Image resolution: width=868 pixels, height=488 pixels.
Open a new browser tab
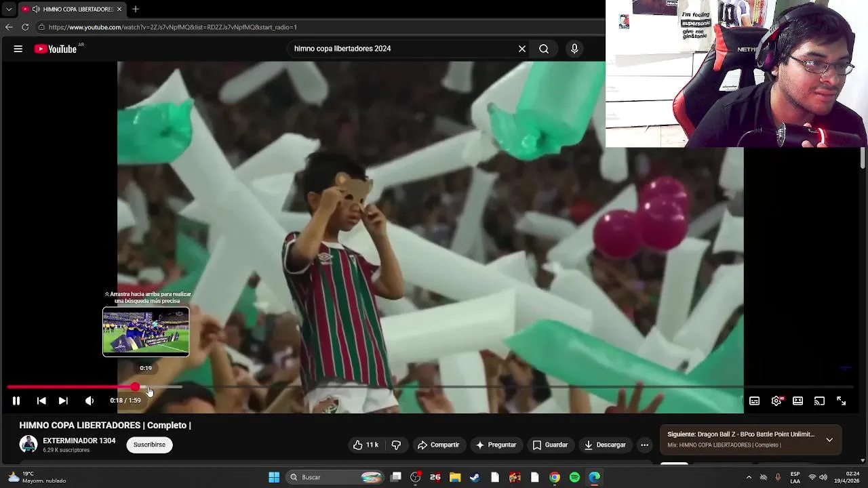coord(136,9)
